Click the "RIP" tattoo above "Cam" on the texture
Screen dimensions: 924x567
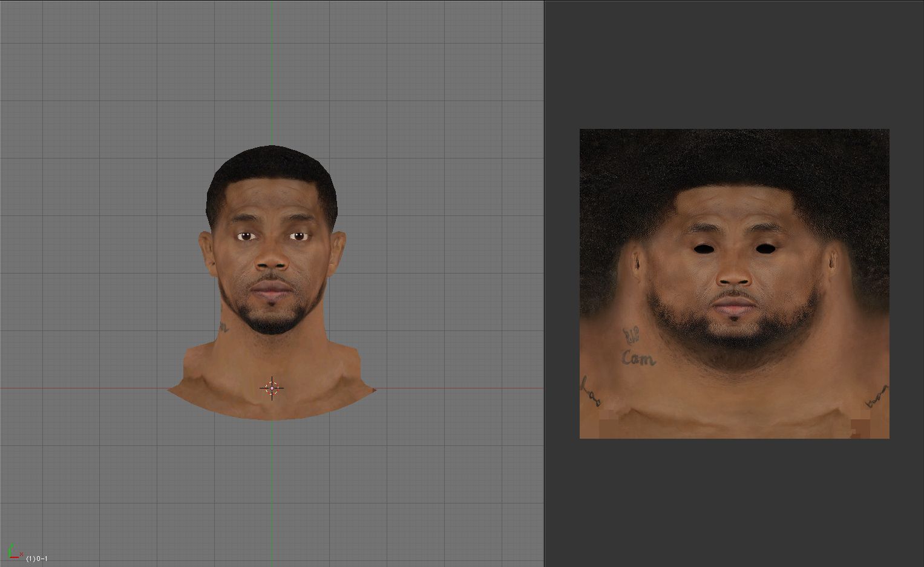(x=632, y=334)
